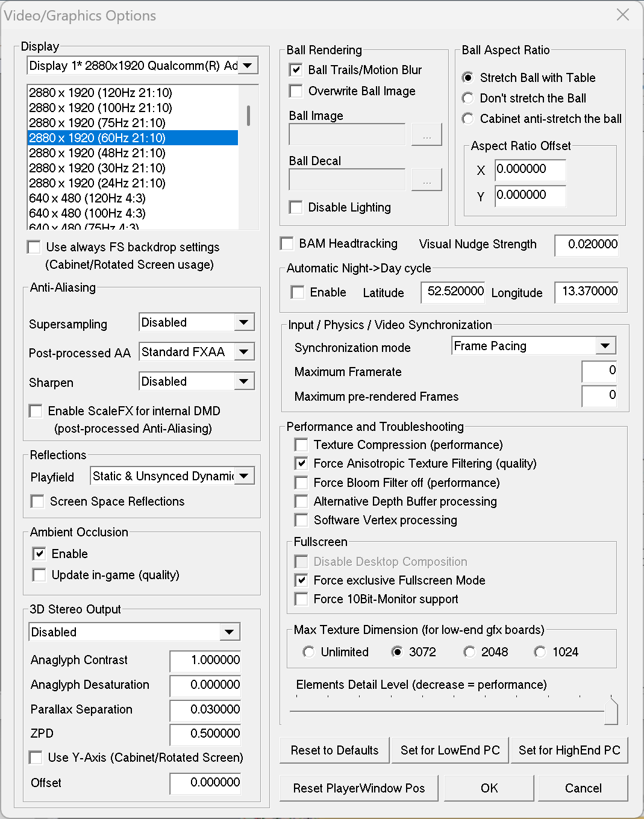Select 2880 x 1920 (100Hz 21:10) resolution
Screen dimensions: 644x819
coord(133,108)
